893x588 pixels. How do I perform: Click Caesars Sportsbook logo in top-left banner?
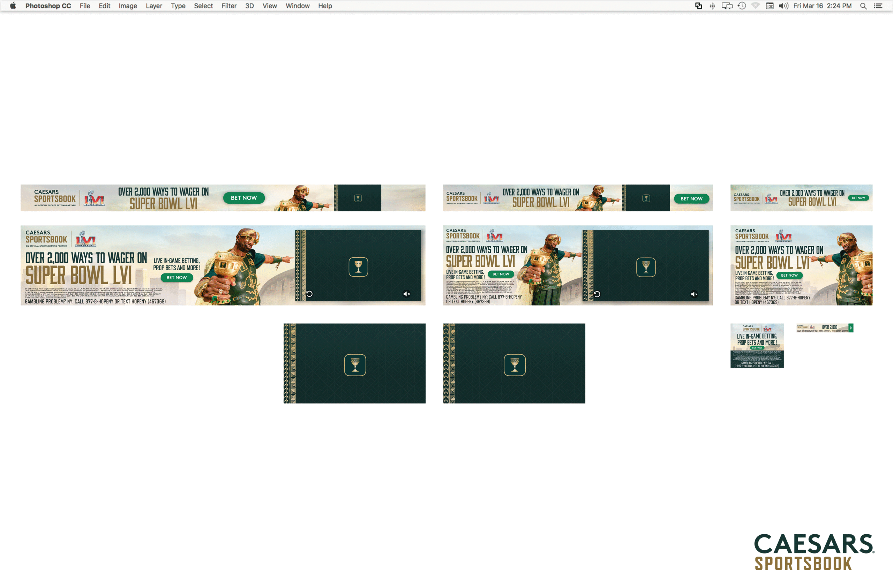click(55, 198)
